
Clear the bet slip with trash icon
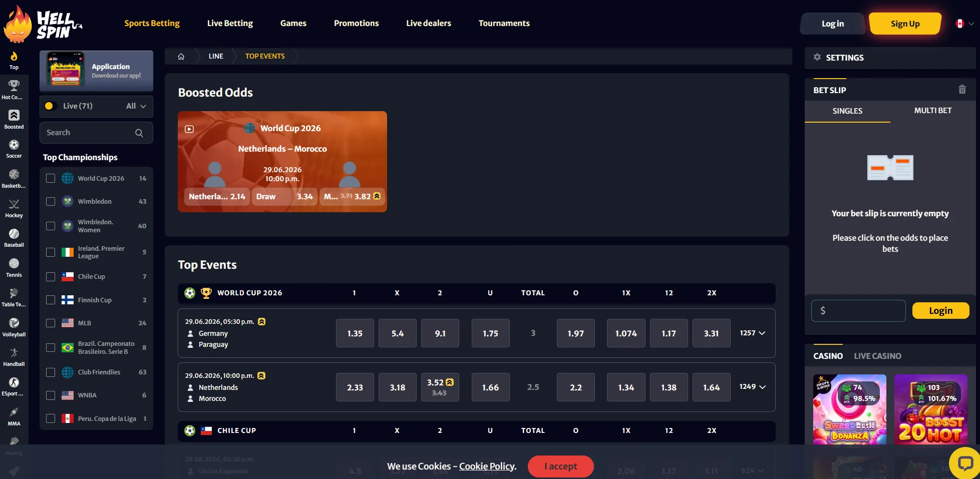click(962, 90)
